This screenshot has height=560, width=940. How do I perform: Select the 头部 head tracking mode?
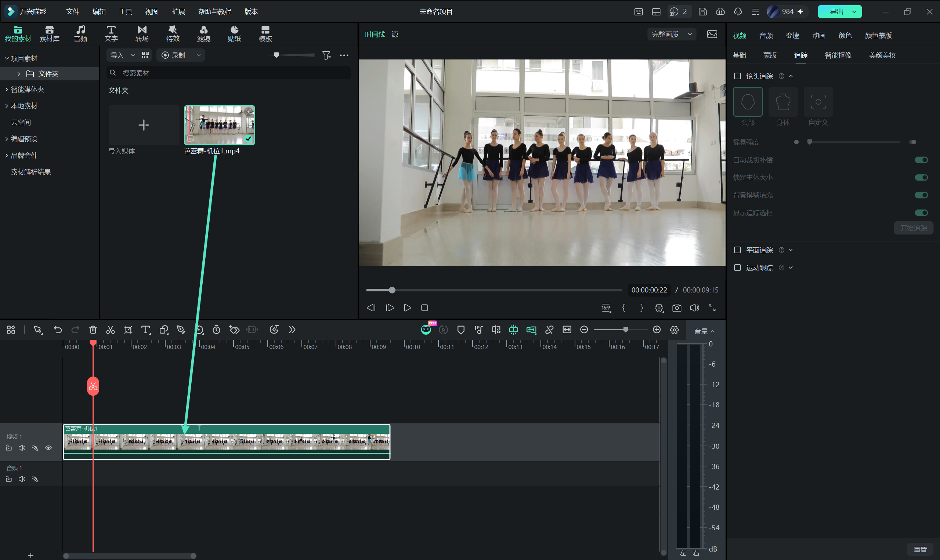click(x=748, y=102)
